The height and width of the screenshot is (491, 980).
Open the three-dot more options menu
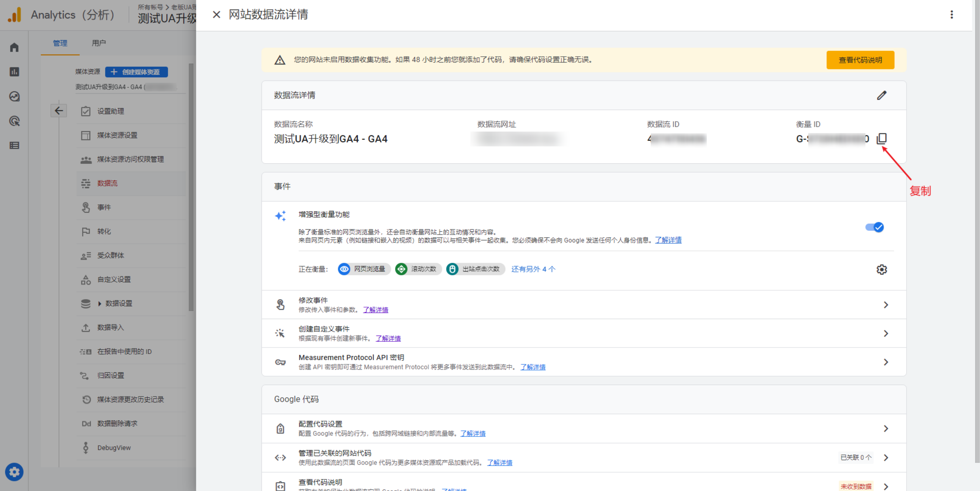pyautogui.click(x=952, y=14)
